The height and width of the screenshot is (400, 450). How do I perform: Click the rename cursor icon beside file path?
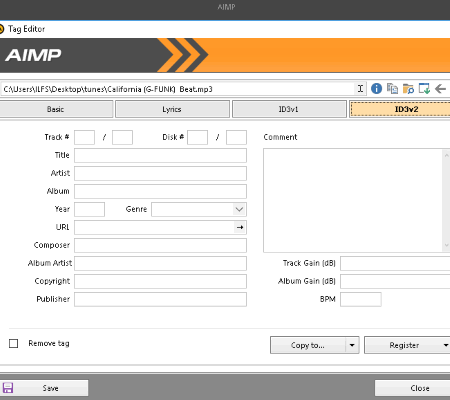[x=360, y=89]
